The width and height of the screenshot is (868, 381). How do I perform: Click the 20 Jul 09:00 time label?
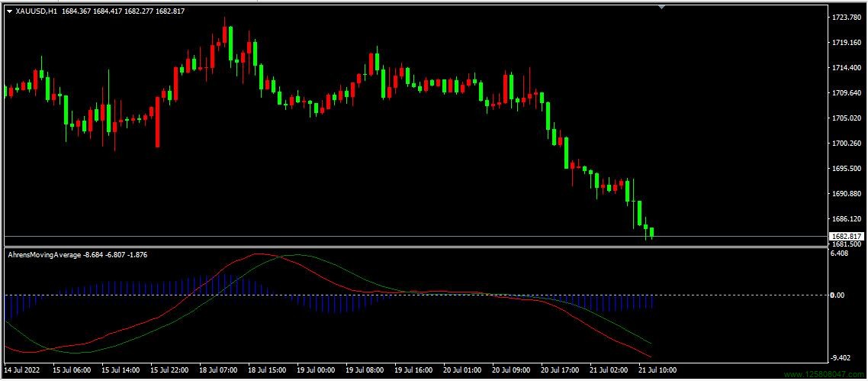point(510,370)
